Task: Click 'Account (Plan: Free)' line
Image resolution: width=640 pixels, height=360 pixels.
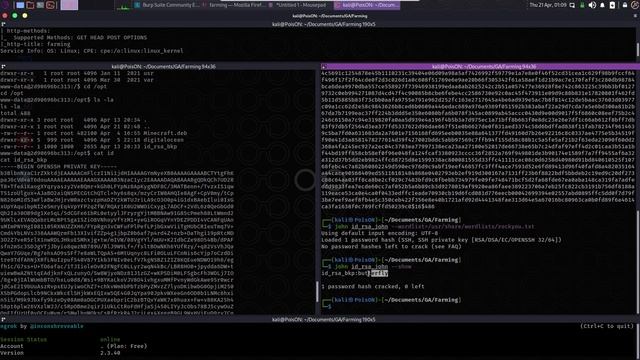Action: click(73, 346)
